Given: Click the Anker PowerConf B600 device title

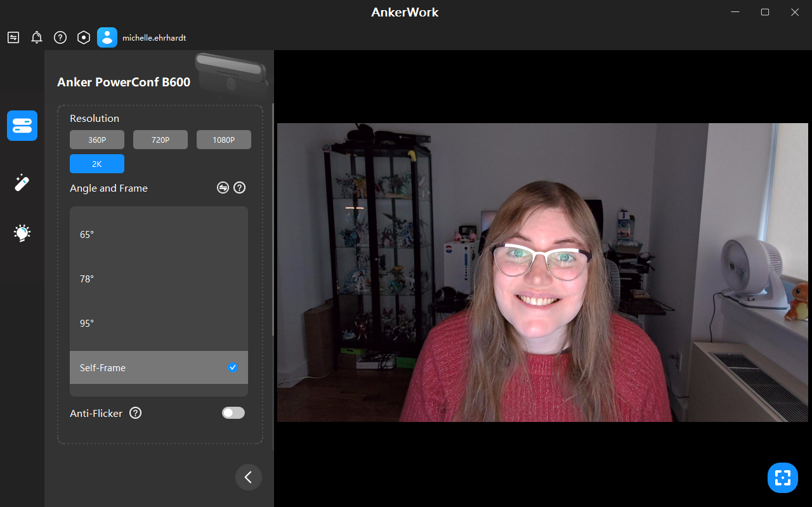Looking at the screenshot, I should pos(124,82).
